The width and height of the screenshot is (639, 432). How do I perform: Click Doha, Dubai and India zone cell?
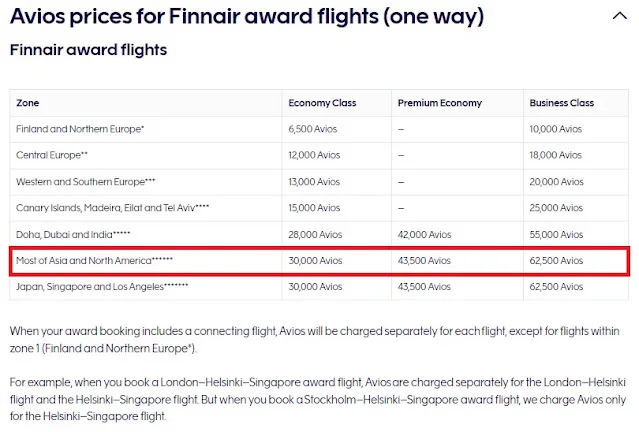point(73,235)
